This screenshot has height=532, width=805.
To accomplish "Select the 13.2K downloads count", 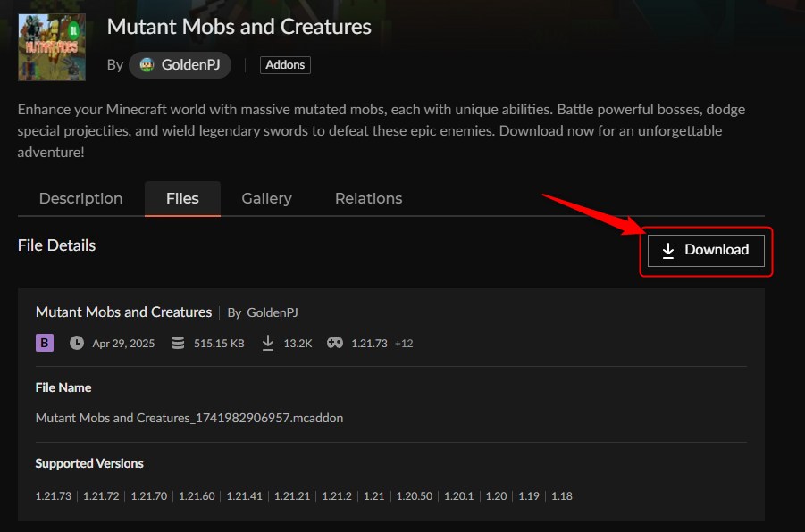I will click(x=298, y=343).
